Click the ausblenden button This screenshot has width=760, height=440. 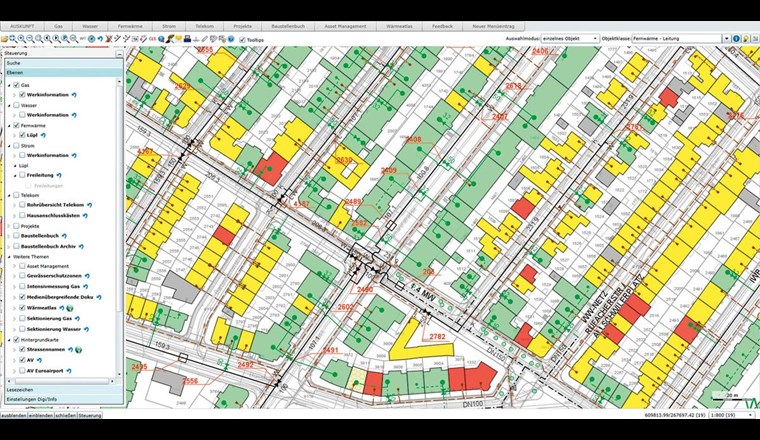click(13, 414)
